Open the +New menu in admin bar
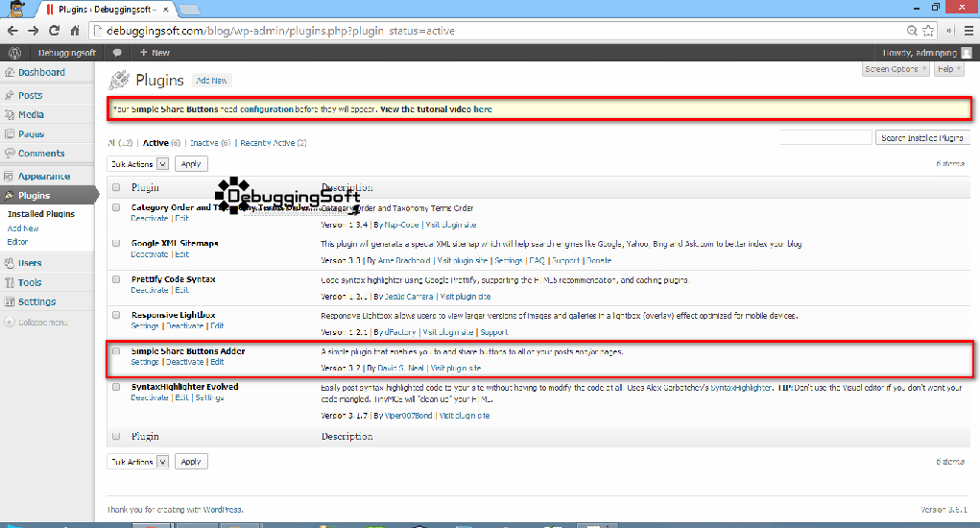Screen dimensions: 980x528 (x=155, y=53)
